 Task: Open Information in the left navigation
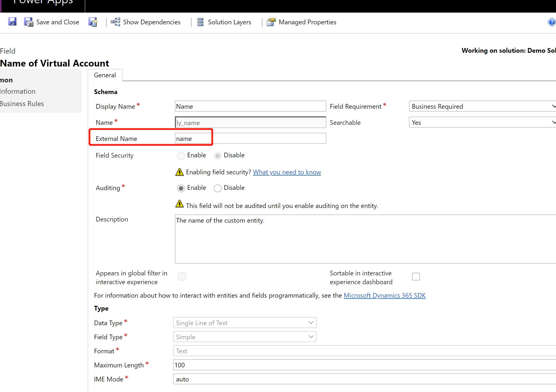[x=18, y=91]
